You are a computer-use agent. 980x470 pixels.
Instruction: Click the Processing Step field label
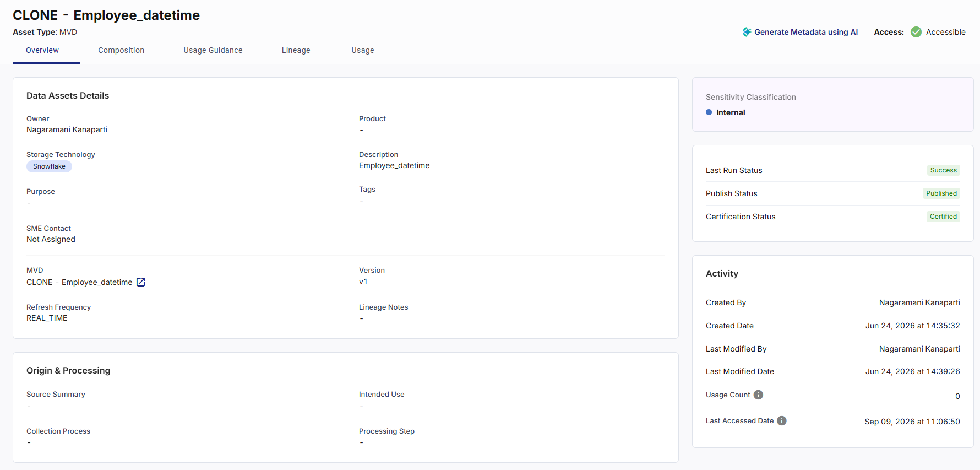pyautogui.click(x=386, y=431)
